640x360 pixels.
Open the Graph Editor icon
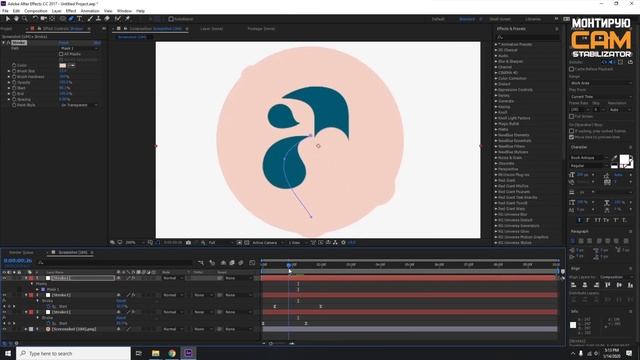[x=252, y=263]
